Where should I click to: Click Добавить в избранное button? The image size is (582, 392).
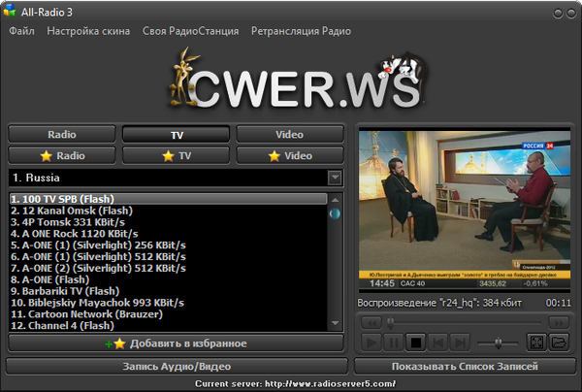(x=176, y=343)
